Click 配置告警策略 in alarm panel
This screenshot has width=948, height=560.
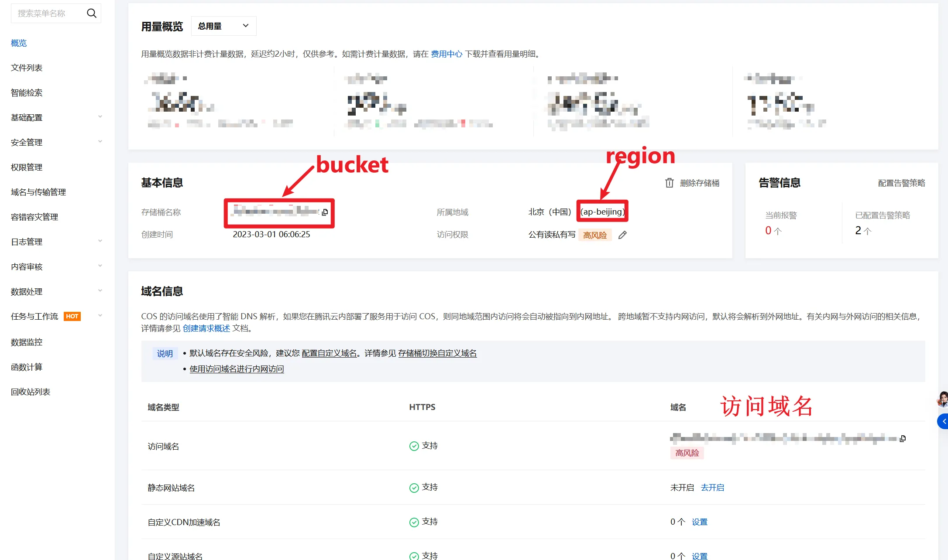click(901, 183)
